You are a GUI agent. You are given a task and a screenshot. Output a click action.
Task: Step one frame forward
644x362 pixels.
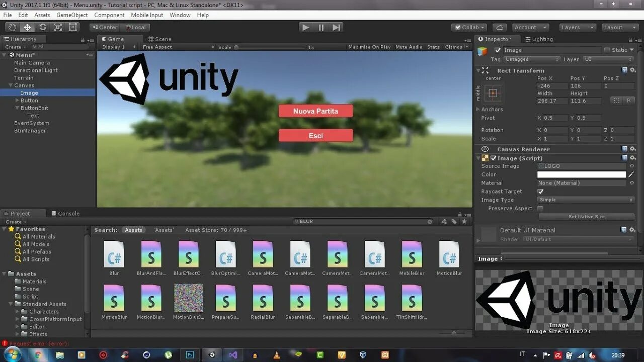(x=337, y=27)
